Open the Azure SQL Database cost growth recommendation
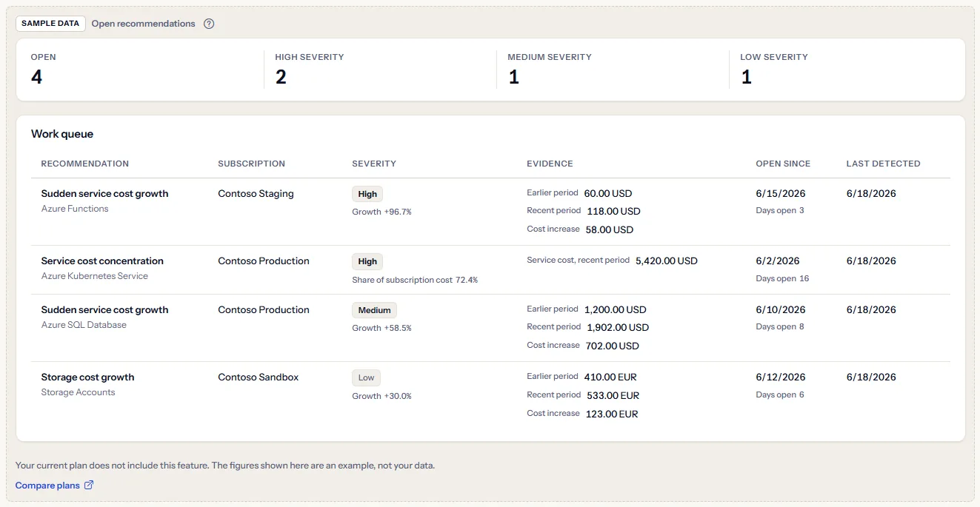 point(105,310)
